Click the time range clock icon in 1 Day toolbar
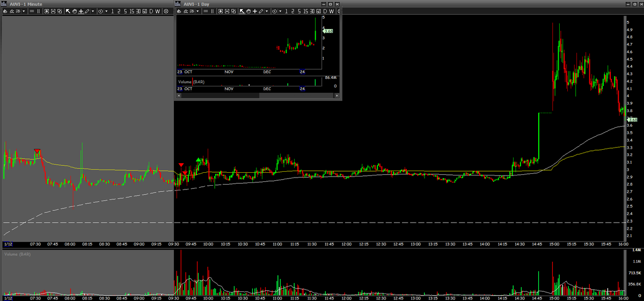Screen dimensions: 644x301 [275, 11]
